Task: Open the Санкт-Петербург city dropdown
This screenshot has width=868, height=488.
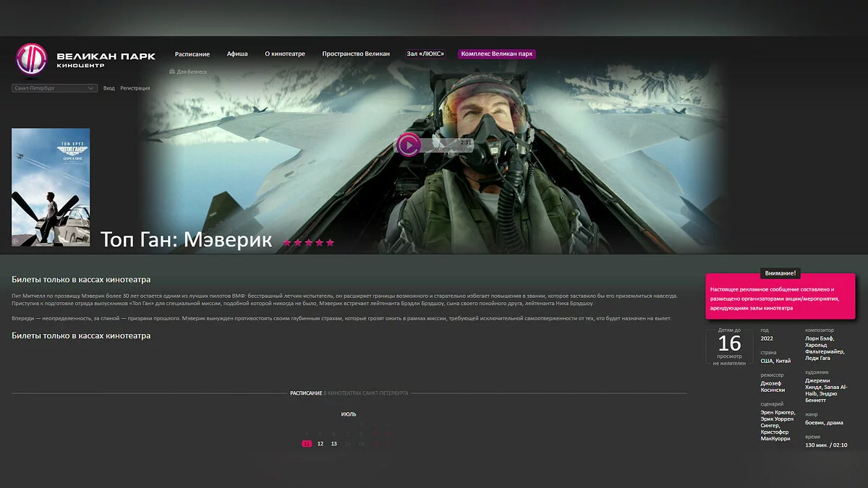Action: tap(54, 88)
